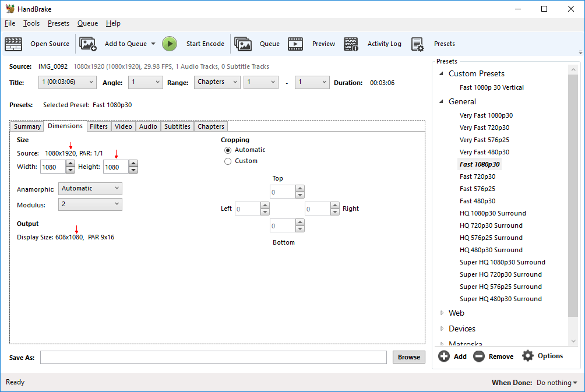Click the Presets toolbar icon

pos(417,44)
